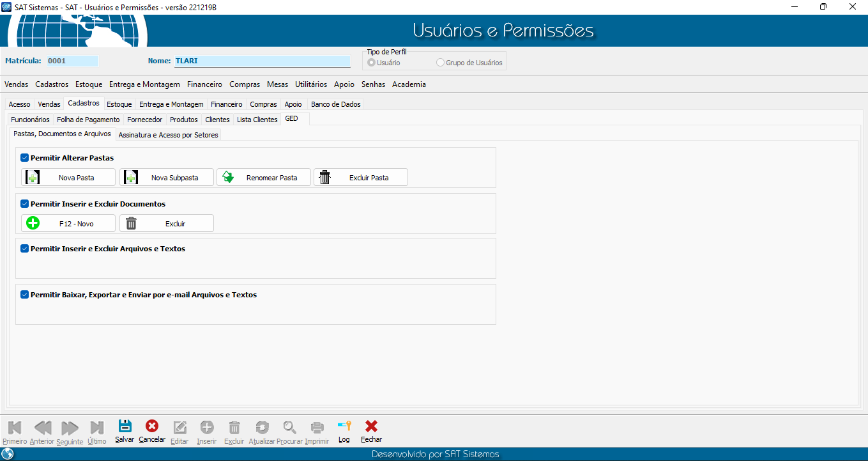
Task: Click the Excluir Pasta trash button
Action: coord(361,178)
